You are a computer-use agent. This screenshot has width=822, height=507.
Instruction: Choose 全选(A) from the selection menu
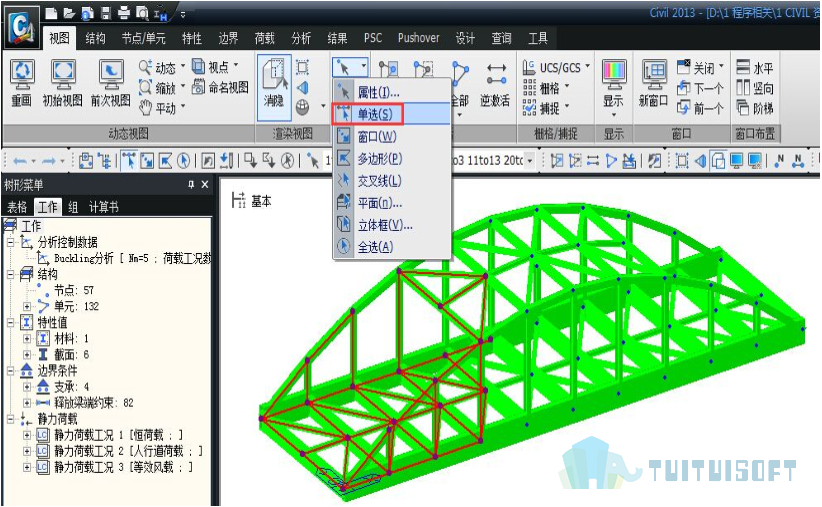click(392, 246)
